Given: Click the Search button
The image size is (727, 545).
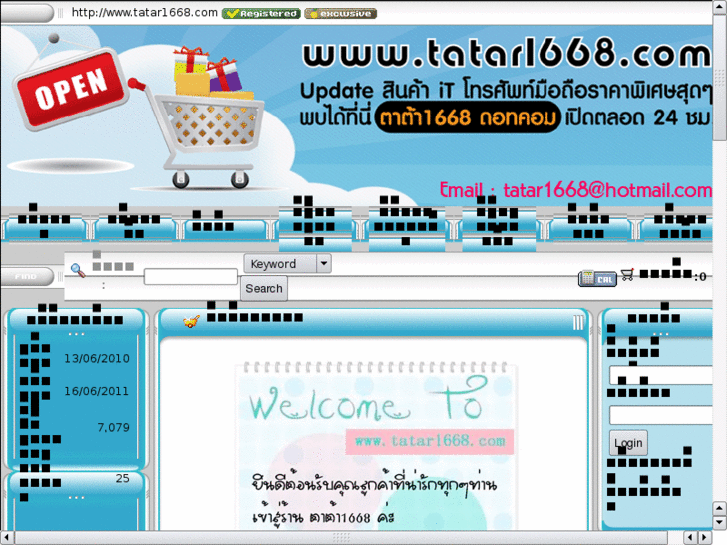Looking at the screenshot, I should tap(264, 289).
